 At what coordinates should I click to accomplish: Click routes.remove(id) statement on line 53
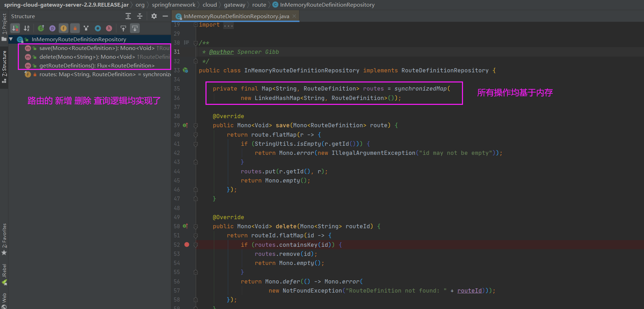point(286,254)
